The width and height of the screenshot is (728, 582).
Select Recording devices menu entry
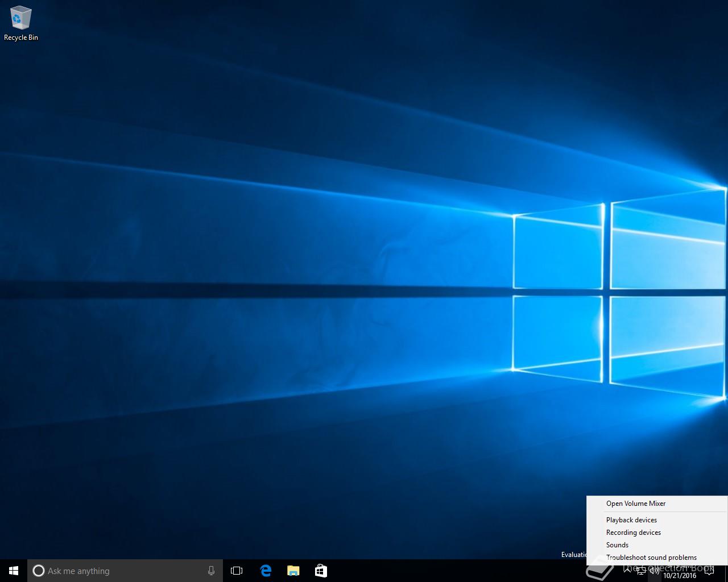point(633,533)
